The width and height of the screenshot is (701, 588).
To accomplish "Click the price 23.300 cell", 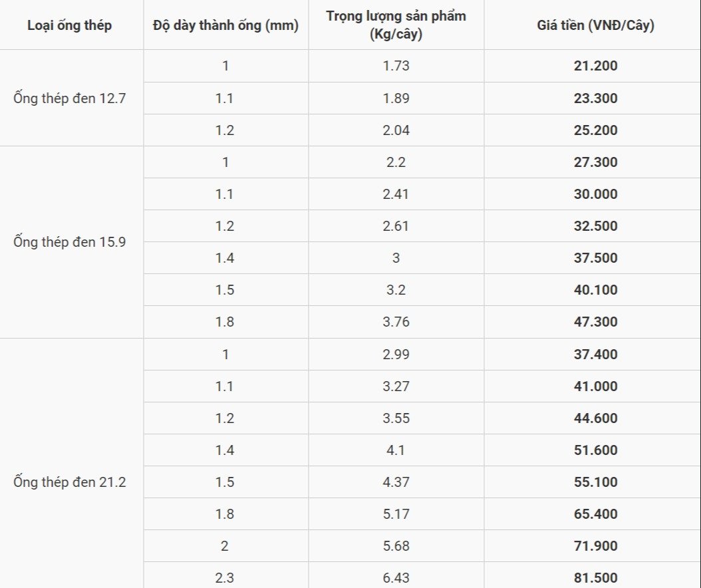I will [595, 98].
